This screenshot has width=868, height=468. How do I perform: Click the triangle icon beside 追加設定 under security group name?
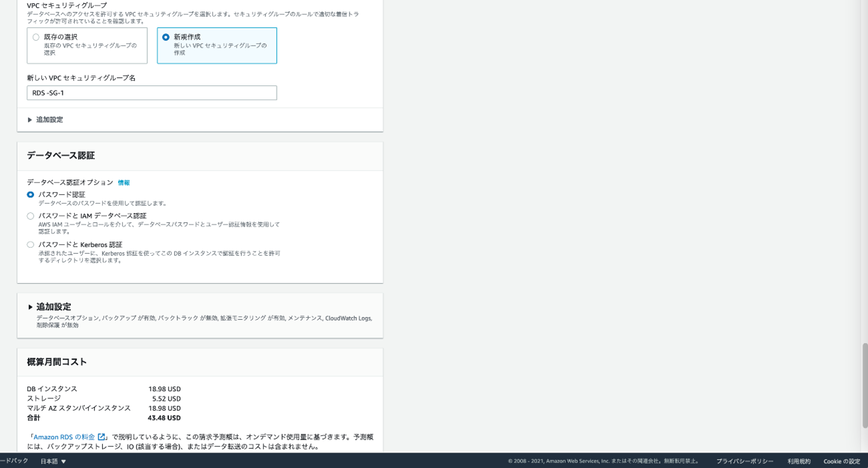click(x=29, y=120)
